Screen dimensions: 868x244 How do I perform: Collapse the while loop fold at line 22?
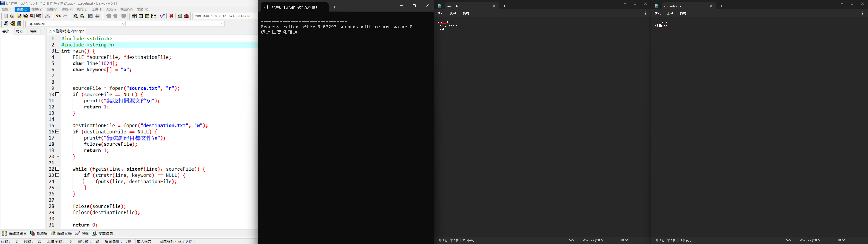click(x=57, y=169)
